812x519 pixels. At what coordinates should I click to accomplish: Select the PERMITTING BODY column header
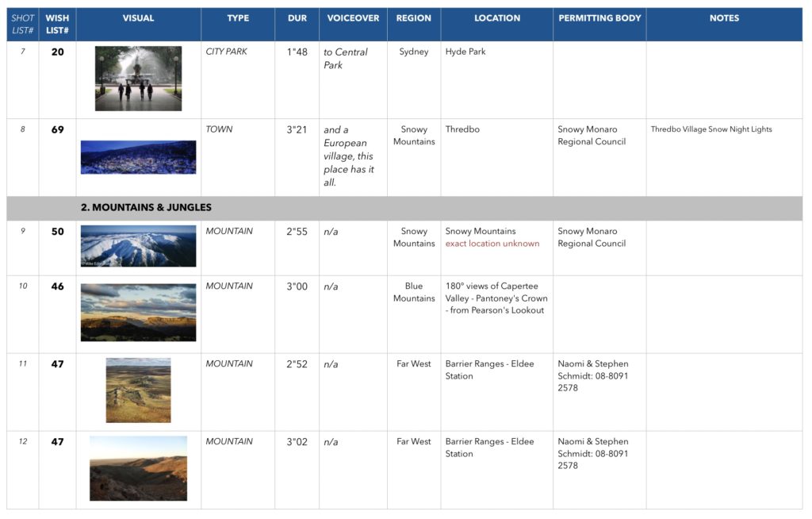(x=599, y=25)
